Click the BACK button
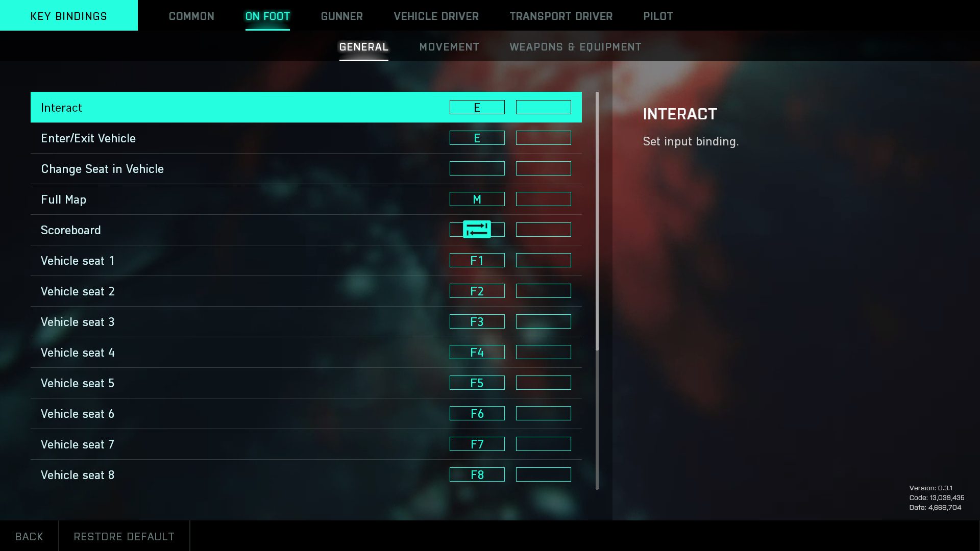Image resolution: width=980 pixels, height=551 pixels. tap(29, 536)
